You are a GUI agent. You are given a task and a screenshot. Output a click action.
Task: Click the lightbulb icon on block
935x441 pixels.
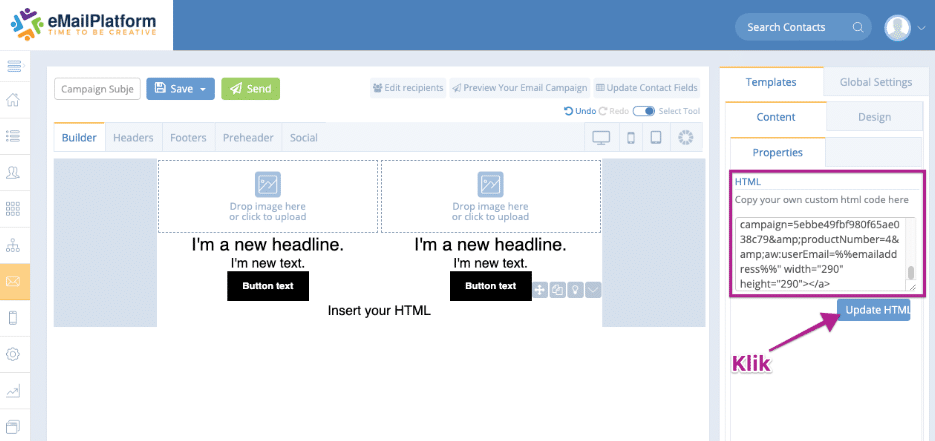pyautogui.click(x=575, y=290)
